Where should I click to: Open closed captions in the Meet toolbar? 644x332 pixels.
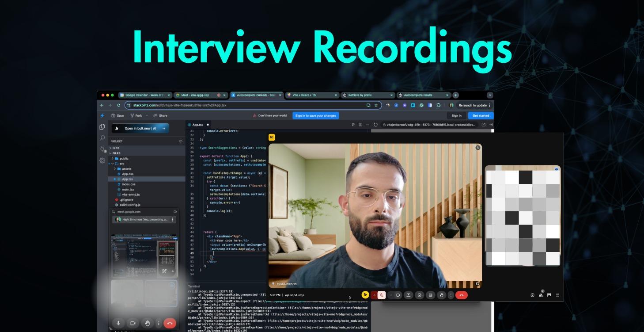tap(431, 295)
